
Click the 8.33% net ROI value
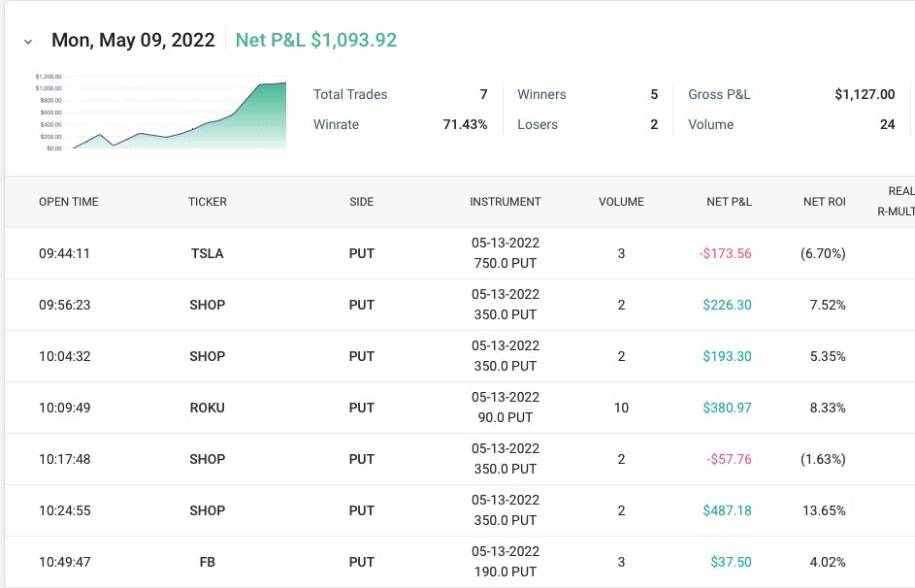click(x=828, y=408)
